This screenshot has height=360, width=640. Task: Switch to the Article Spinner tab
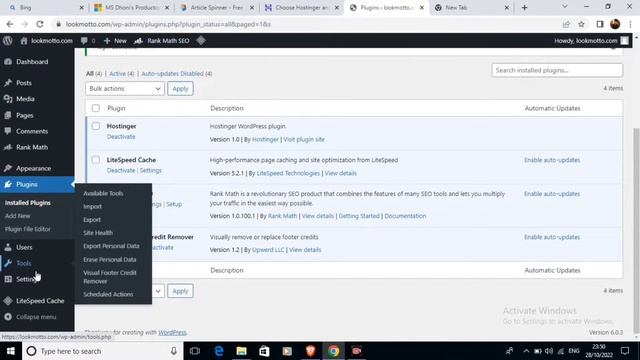(216, 8)
